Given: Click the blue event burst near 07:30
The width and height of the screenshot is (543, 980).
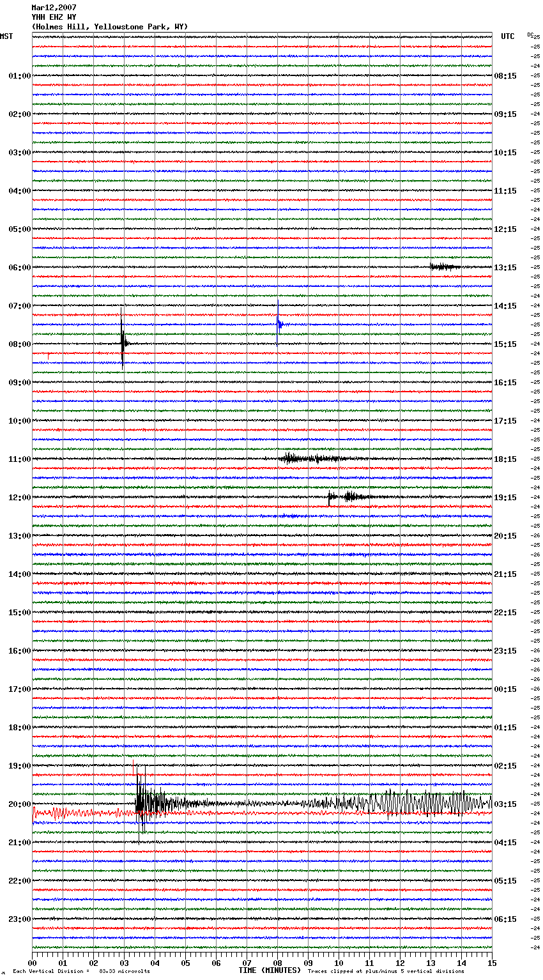Looking at the screenshot, I should point(279,324).
